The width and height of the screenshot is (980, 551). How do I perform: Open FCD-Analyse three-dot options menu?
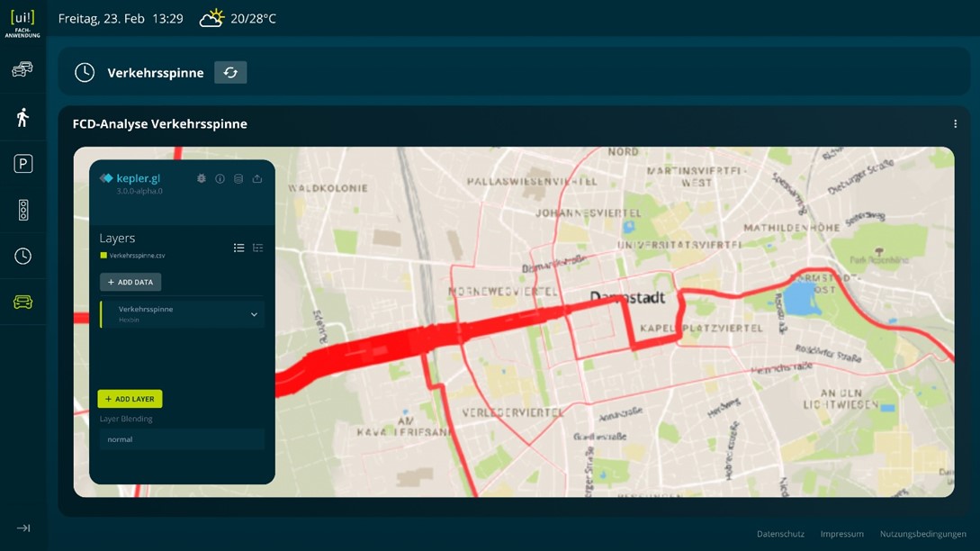[955, 124]
